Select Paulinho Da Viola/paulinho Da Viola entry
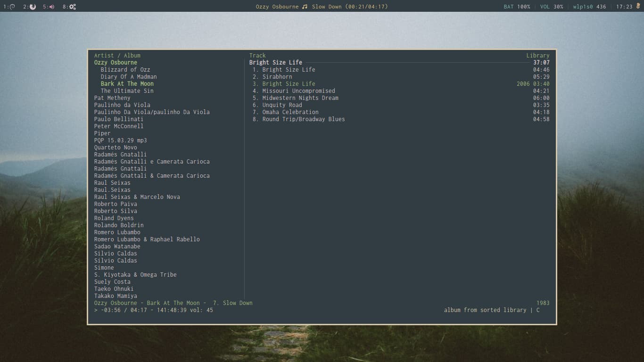 [x=152, y=112]
